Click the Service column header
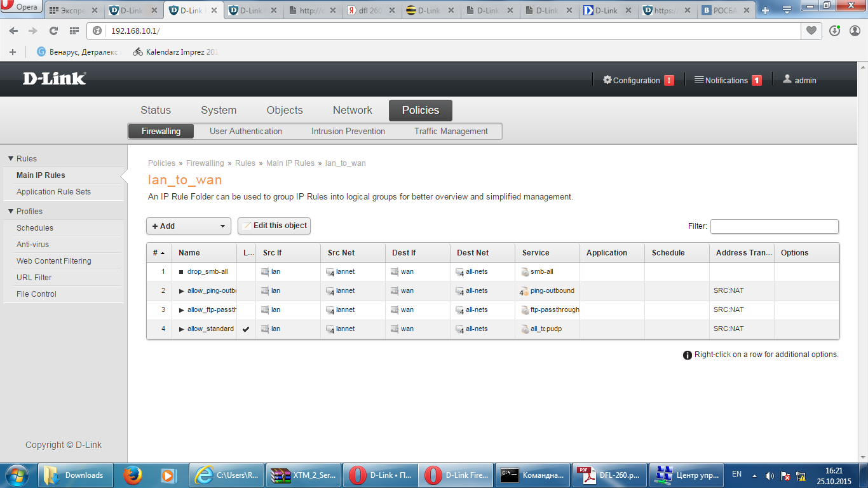This screenshot has width=868, height=488. tap(547, 253)
